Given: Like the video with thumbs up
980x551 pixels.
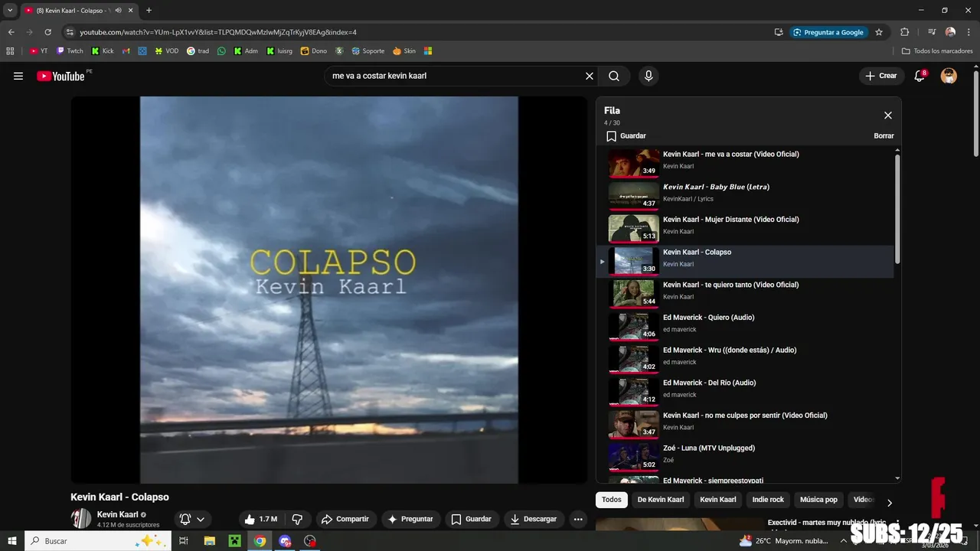Looking at the screenshot, I should pyautogui.click(x=260, y=519).
